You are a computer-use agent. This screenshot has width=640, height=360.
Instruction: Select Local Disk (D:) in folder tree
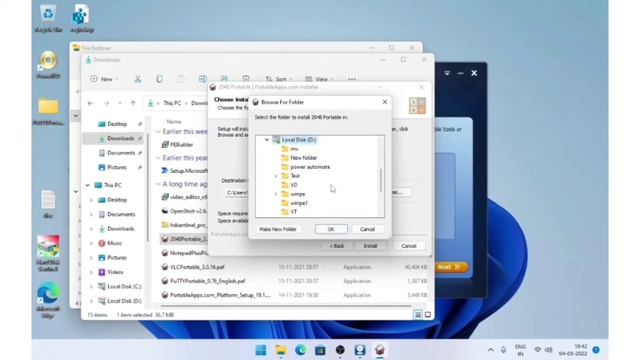[x=299, y=140]
